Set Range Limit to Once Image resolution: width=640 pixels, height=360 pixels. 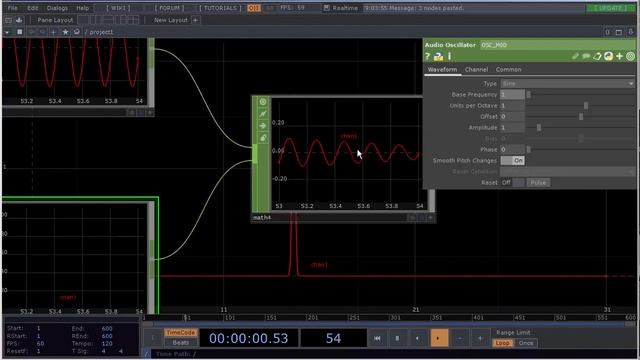pyautogui.click(x=526, y=343)
